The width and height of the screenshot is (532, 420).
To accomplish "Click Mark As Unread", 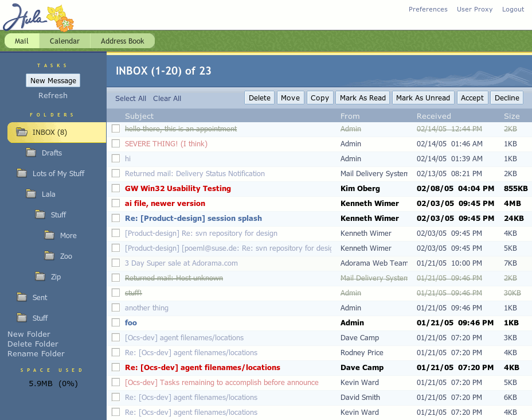I will click(423, 98).
